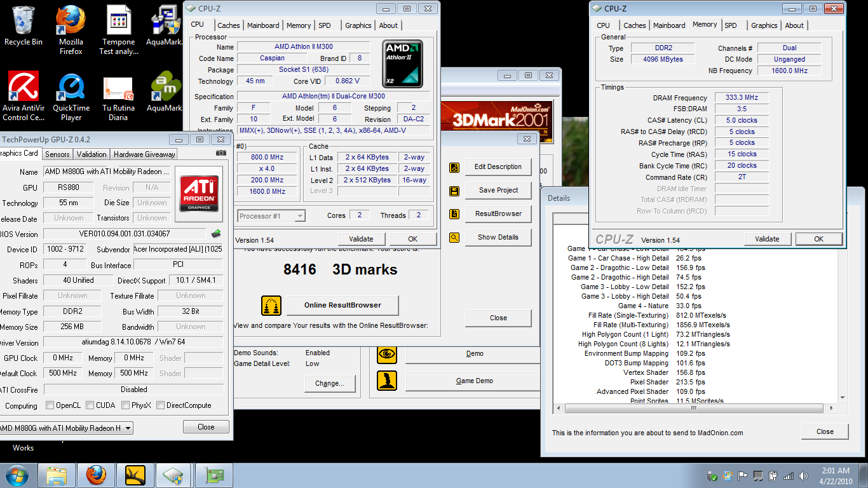
Task: Launch QuickTime Player desktop shortcut
Action: pyautogui.click(x=71, y=97)
